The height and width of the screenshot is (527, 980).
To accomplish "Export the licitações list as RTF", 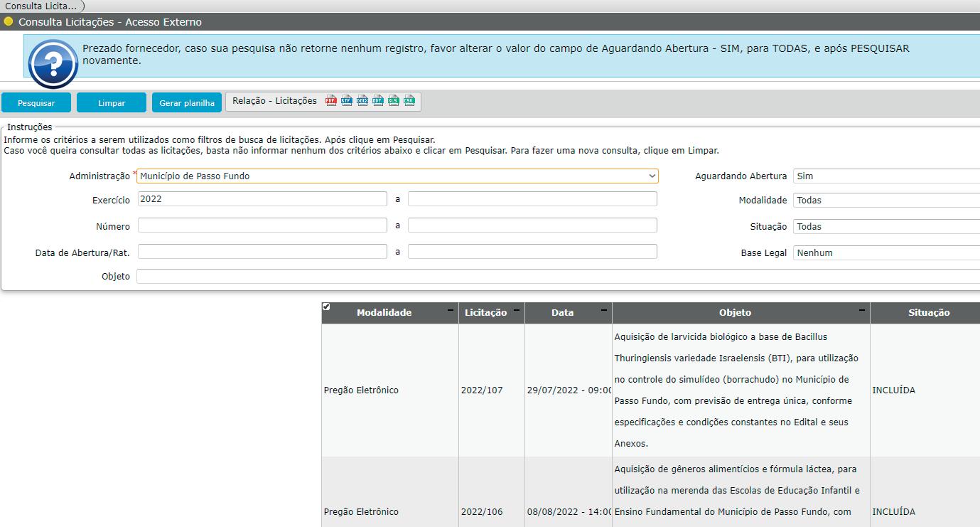I will pyautogui.click(x=346, y=101).
